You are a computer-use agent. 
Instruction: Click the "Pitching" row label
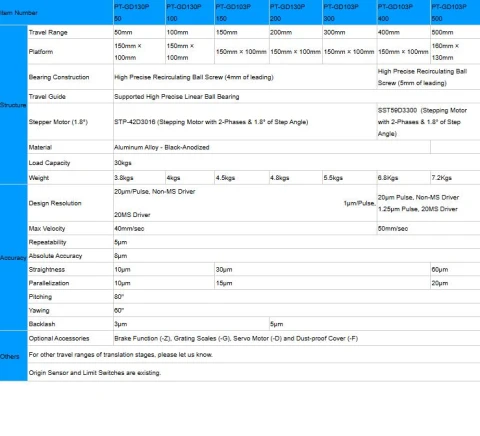40,297
